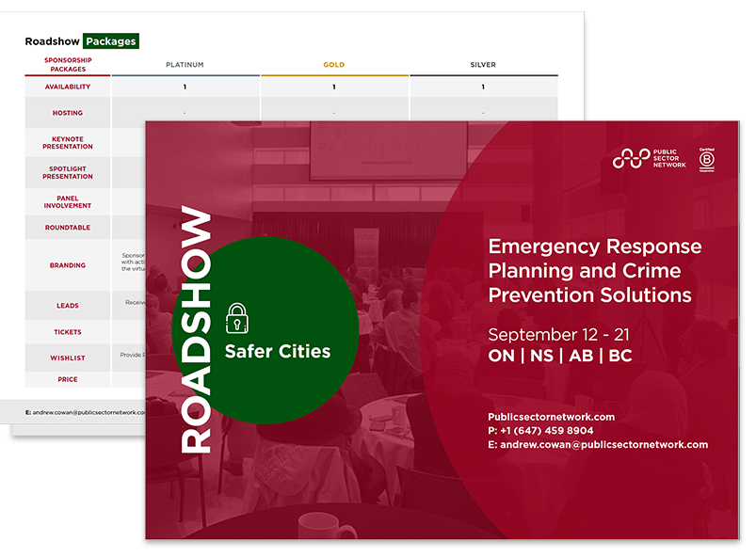Select the Keynote Presentation row label
The width and height of the screenshot is (756, 557).
68,144
